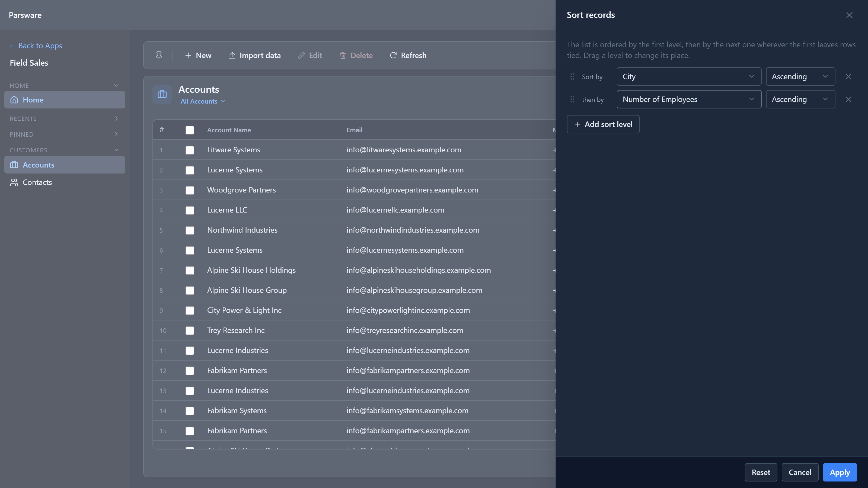The width and height of the screenshot is (868, 488).
Task: Select Home in the sidebar
Action: (x=65, y=100)
